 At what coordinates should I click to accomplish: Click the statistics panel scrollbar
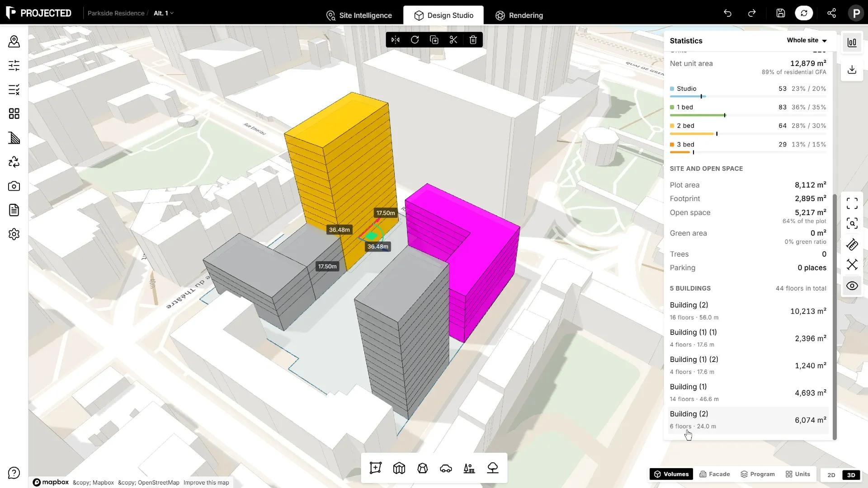(x=835, y=316)
